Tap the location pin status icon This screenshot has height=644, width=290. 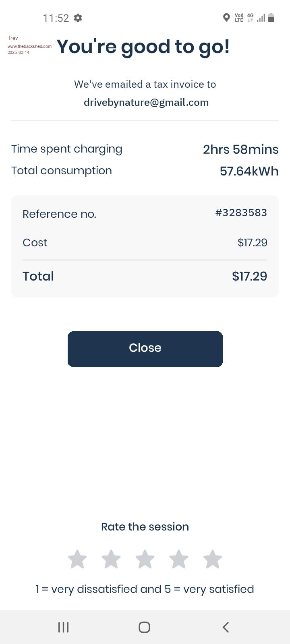tap(226, 18)
